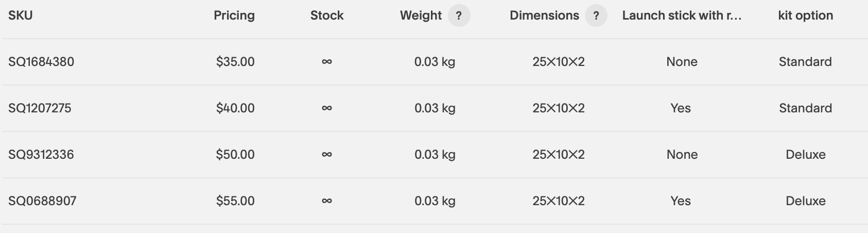Click the infinity stock icon for SQ1684380
Viewport: 868px width, 233px height.
326,62
